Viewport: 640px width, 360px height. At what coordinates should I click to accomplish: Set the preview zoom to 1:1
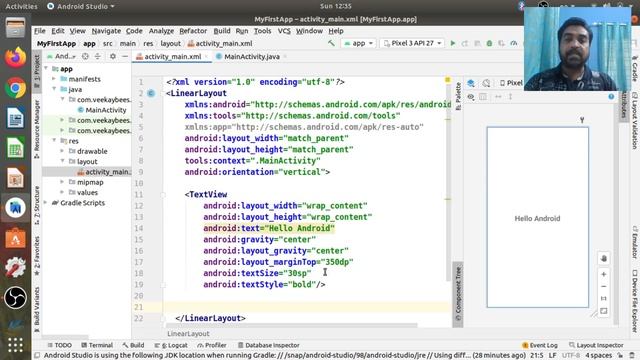point(604,298)
